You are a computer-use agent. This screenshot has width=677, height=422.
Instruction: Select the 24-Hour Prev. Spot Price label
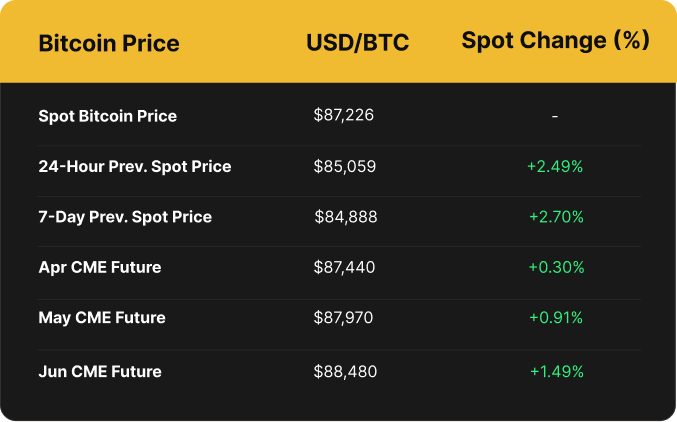point(134,166)
